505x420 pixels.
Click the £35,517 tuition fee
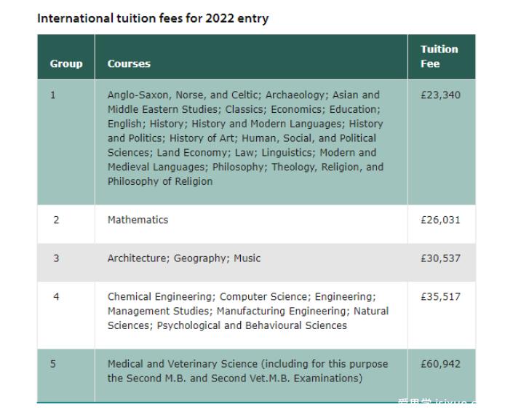pyautogui.click(x=440, y=297)
